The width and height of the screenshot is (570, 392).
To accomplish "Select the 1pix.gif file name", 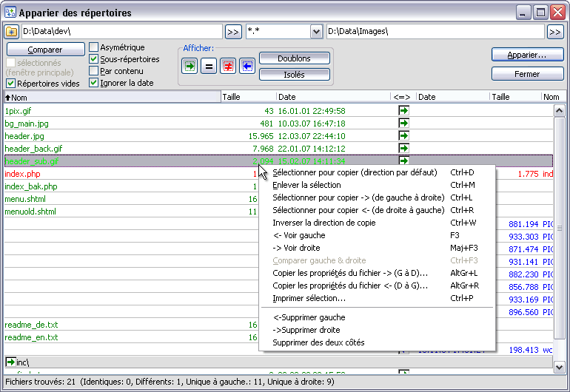I will click(18, 111).
